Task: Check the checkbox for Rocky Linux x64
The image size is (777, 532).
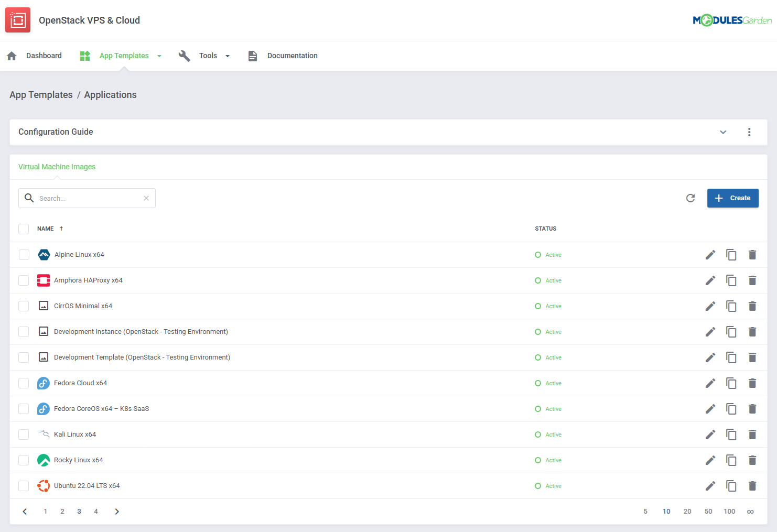Action: click(24, 460)
